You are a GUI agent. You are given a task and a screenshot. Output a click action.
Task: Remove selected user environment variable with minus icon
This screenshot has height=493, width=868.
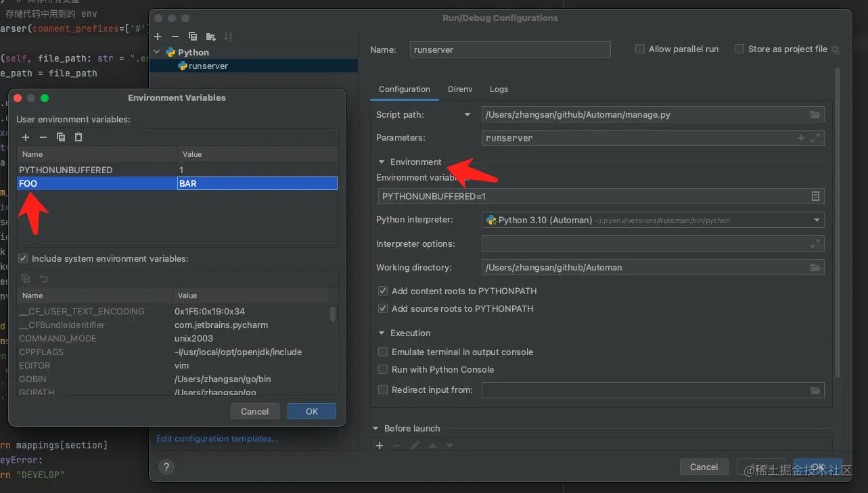click(43, 137)
